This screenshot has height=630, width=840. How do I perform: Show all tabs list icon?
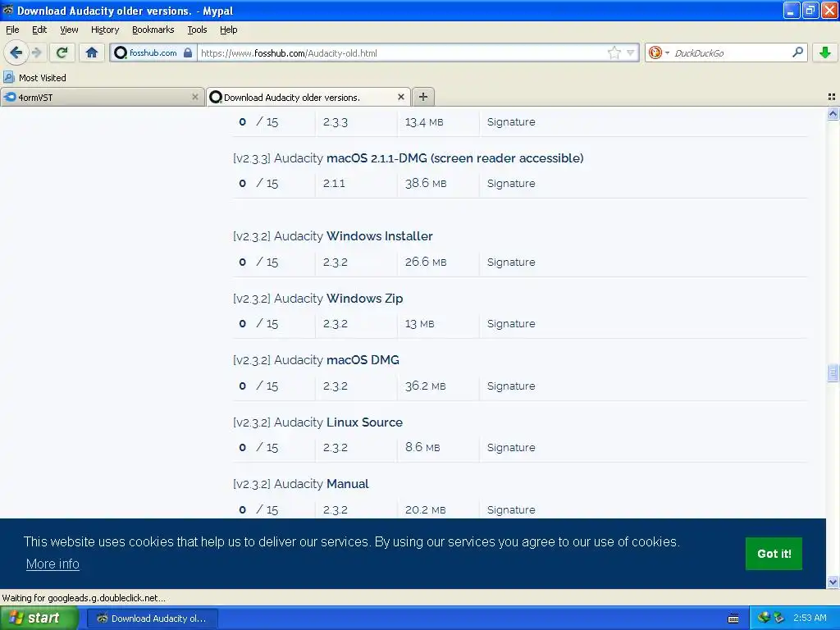(x=832, y=97)
